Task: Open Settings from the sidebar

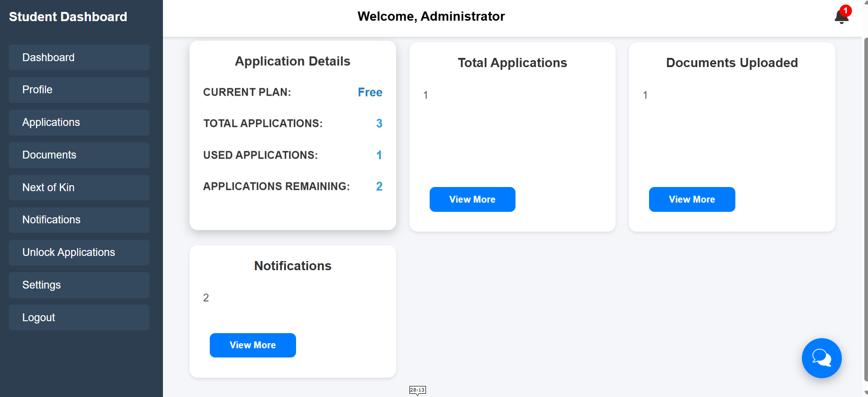Action: click(x=79, y=285)
